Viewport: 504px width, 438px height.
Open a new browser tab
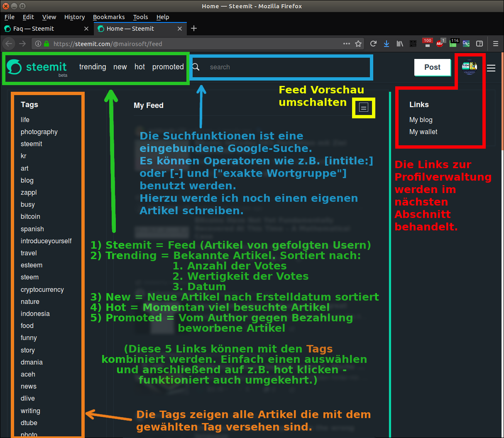pos(194,28)
